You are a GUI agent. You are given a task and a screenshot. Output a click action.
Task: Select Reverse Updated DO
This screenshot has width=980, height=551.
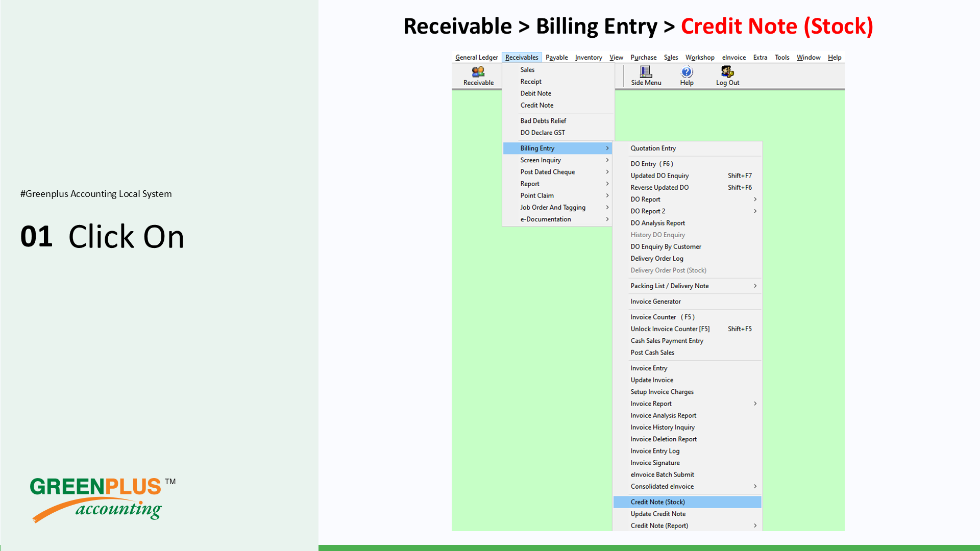pyautogui.click(x=688, y=188)
